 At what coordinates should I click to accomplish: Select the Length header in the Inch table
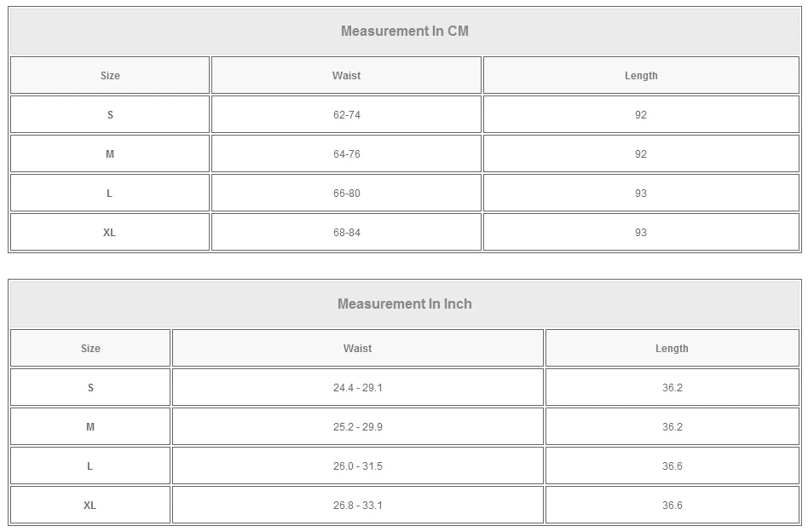[x=672, y=349]
